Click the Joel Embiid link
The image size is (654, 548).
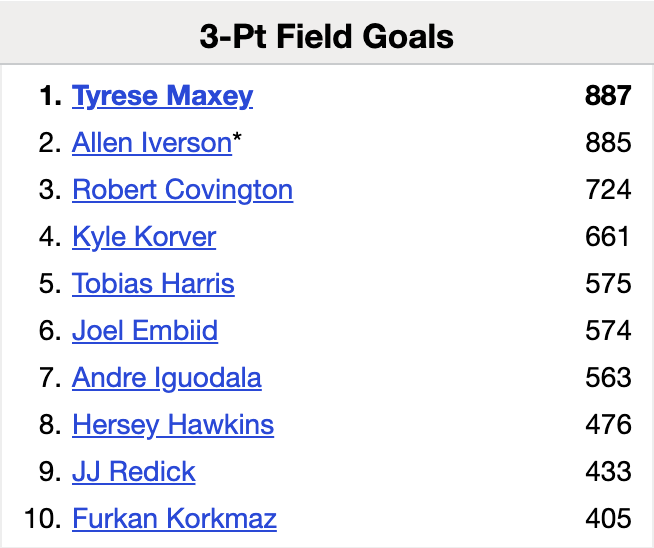[145, 331]
